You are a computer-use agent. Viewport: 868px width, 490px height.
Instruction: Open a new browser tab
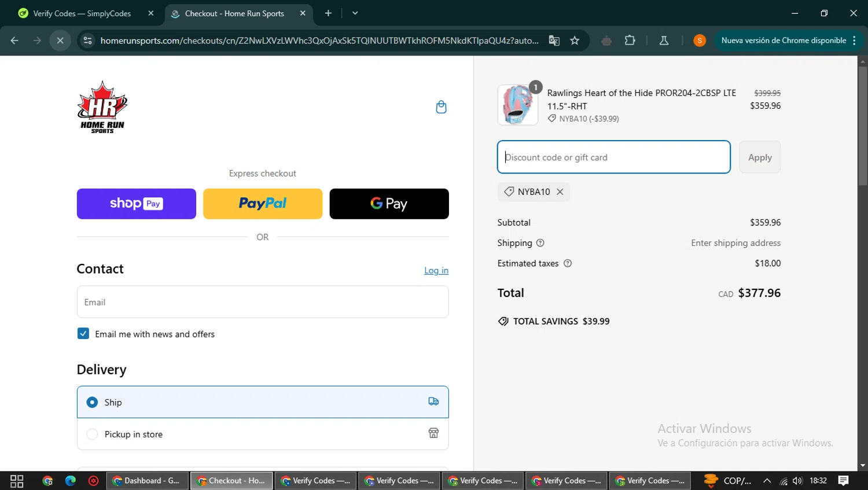tap(328, 13)
